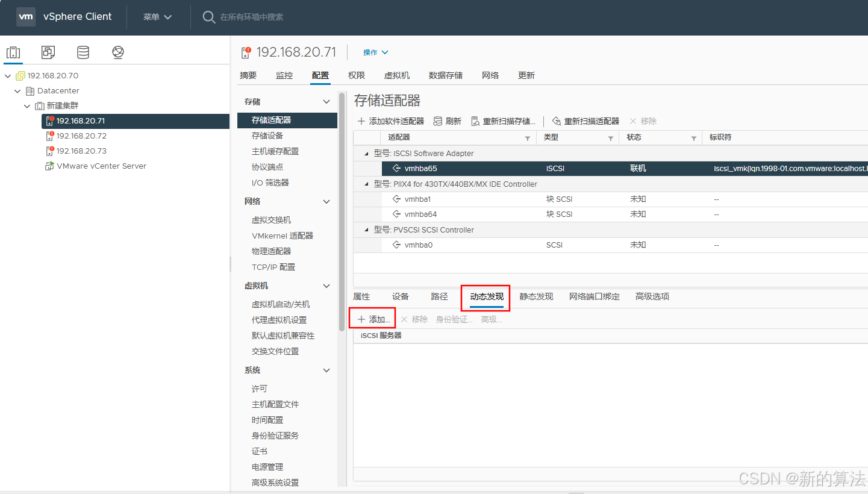
Task: Open the 网络端口绑定 tab
Action: click(x=595, y=296)
